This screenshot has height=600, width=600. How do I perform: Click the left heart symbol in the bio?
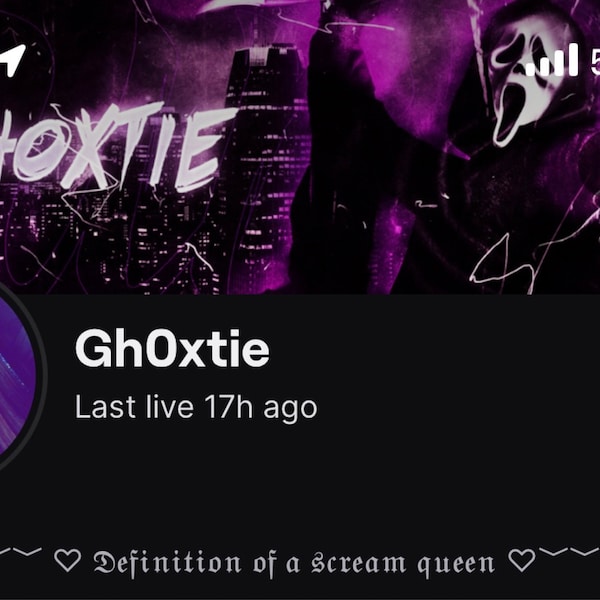point(68,561)
